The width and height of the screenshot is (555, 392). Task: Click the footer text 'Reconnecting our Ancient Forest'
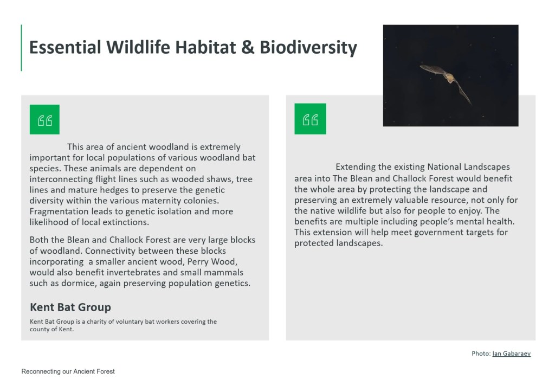pyautogui.click(x=68, y=371)
